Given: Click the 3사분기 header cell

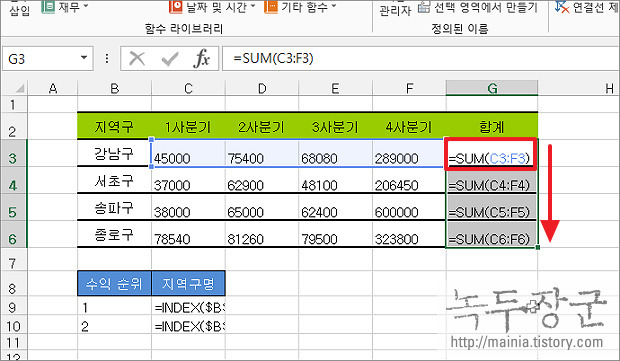Looking at the screenshot, I should tap(335, 126).
